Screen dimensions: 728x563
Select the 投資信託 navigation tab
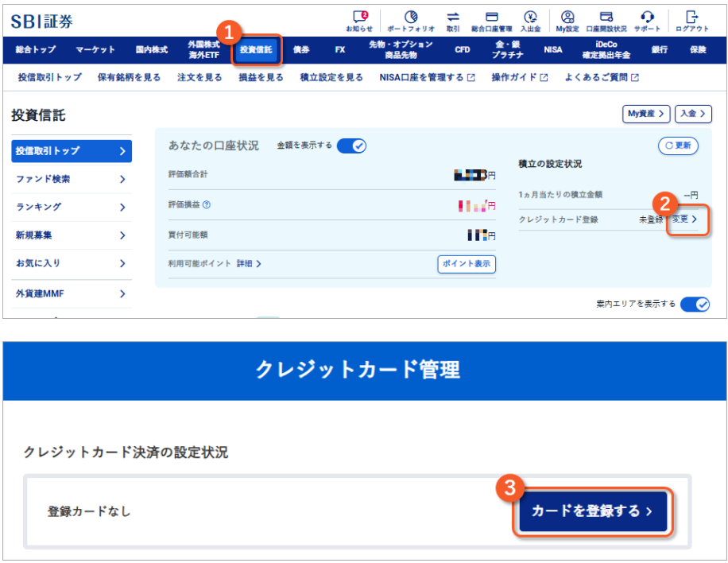pos(256,49)
